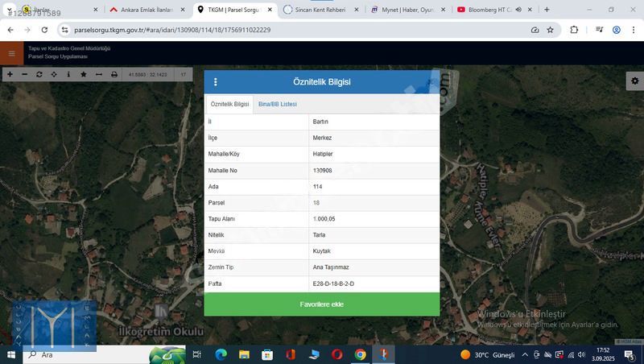Screen dimensions: 644x364
Task: Open the Chrome extensions puzzle icon
Action: tap(574, 30)
